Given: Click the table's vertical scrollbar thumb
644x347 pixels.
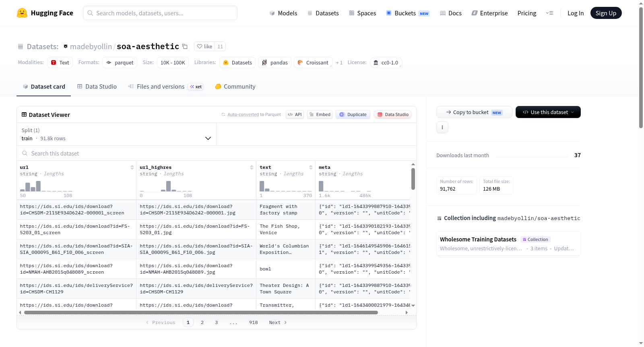Looking at the screenshot, I should click(413, 179).
